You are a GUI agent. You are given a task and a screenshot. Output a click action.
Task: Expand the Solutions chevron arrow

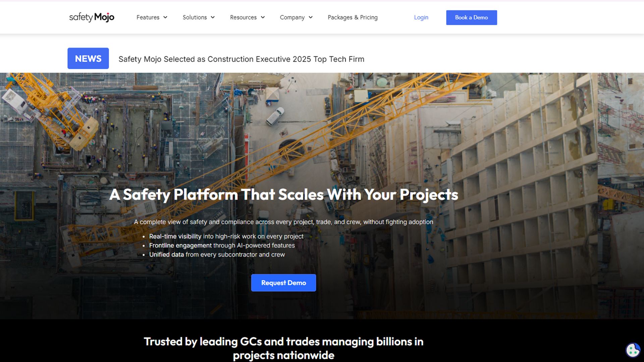click(213, 17)
